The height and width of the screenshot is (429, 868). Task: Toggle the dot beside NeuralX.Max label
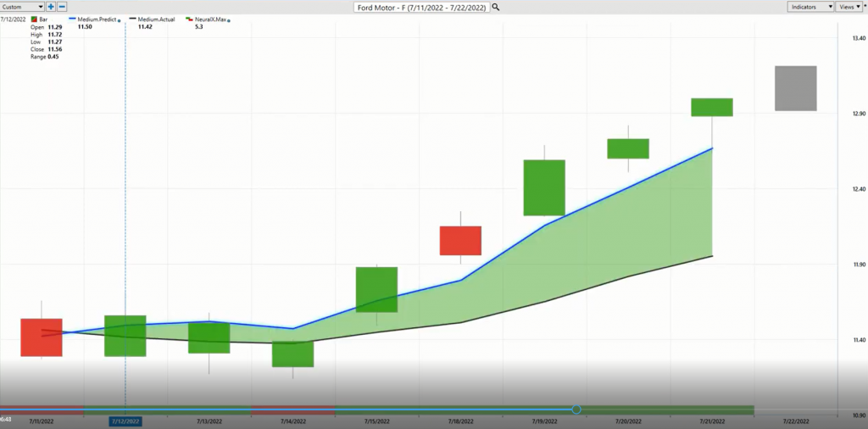click(230, 19)
